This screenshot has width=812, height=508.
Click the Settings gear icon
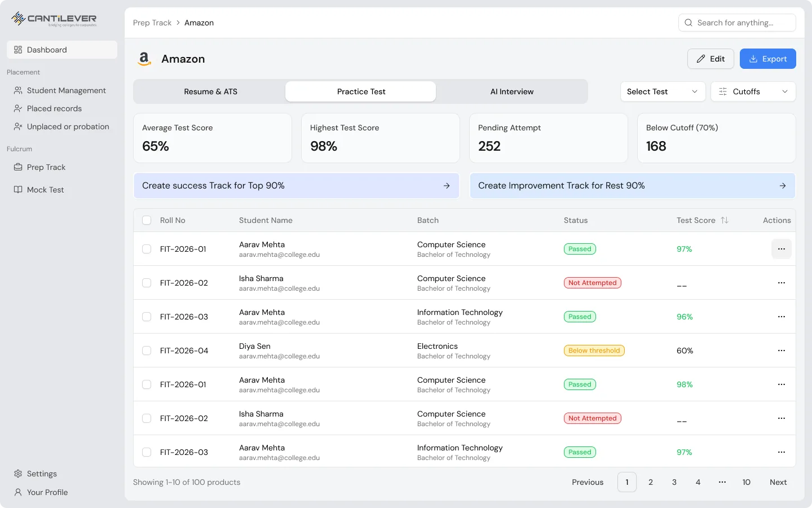[x=18, y=474]
